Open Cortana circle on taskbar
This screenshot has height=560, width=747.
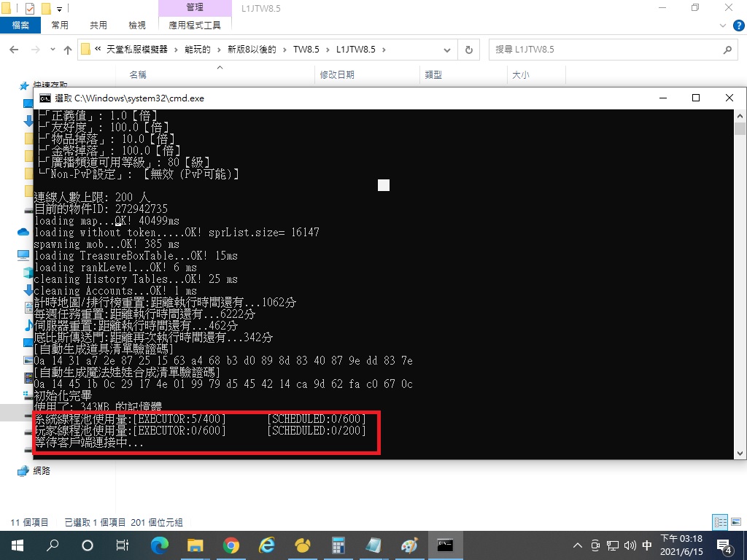coord(88,545)
